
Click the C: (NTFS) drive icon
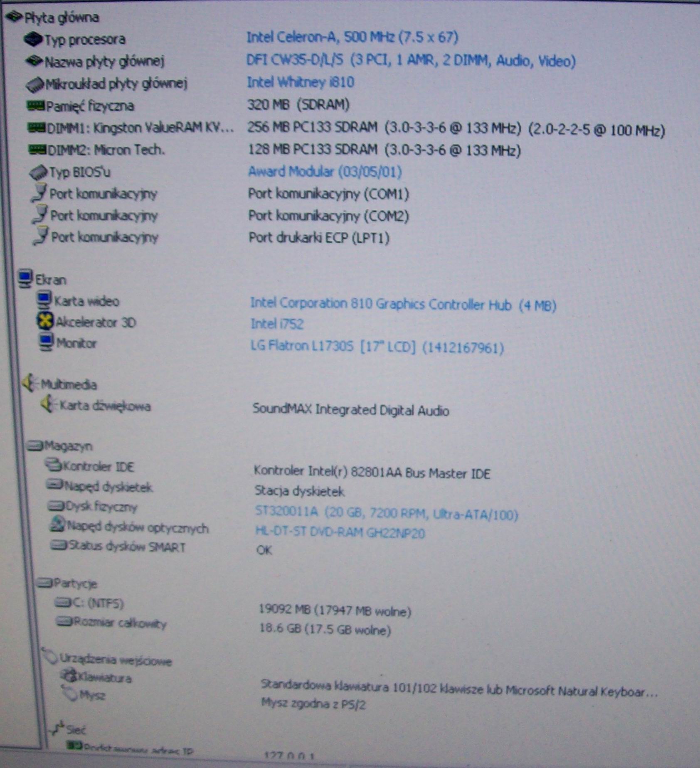coord(63,602)
